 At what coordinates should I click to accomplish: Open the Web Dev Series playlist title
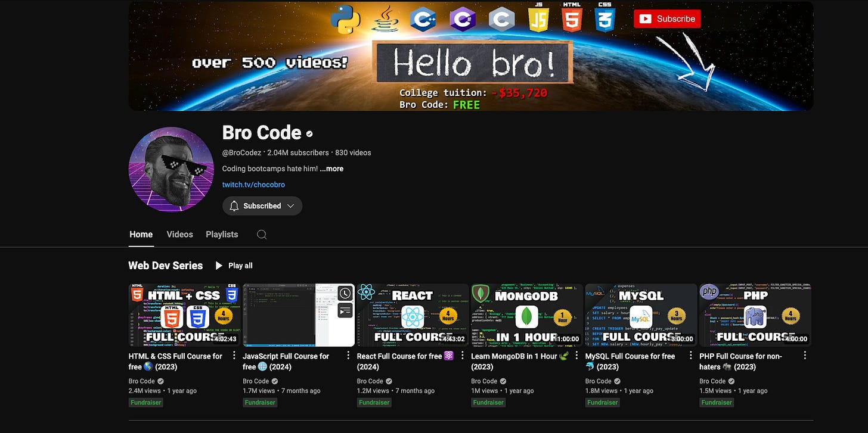pos(166,266)
